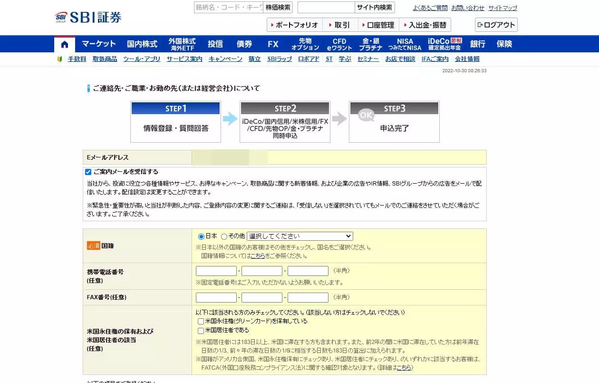The image size is (599, 383).
Task: Click the Eメールアドレス field
Action: (x=339, y=157)
